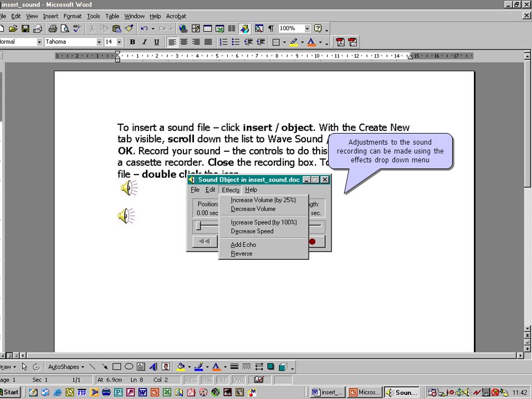Click the font color red swatch on Formatting toolbar
532x399 pixels.
point(311,42)
